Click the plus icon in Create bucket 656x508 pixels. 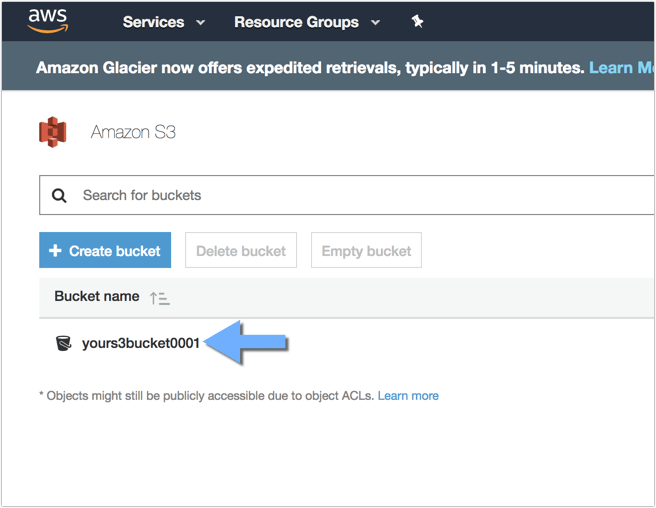pyautogui.click(x=55, y=250)
